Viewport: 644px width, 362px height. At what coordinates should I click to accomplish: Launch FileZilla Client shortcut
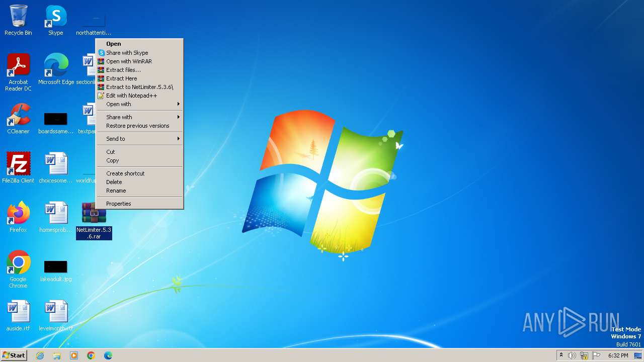(x=18, y=167)
